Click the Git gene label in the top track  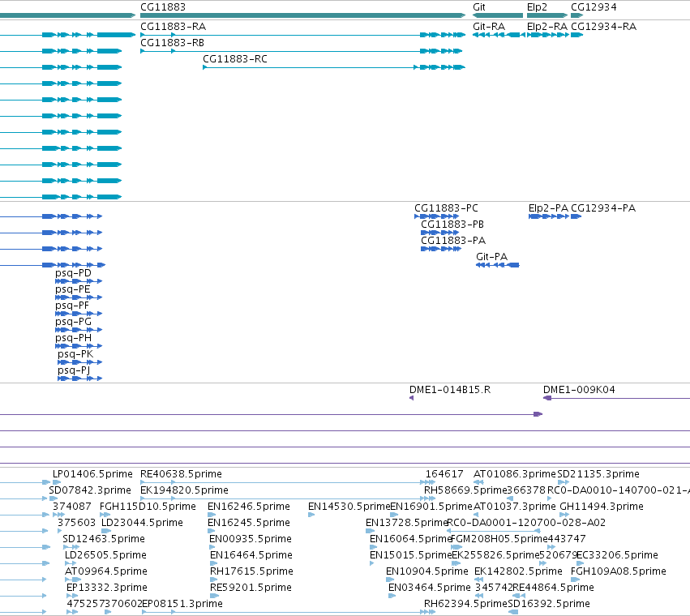click(x=478, y=7)
